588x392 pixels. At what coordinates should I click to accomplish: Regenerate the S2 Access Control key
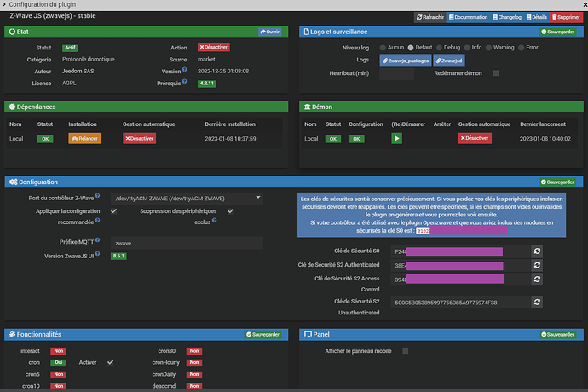(537, 279)
